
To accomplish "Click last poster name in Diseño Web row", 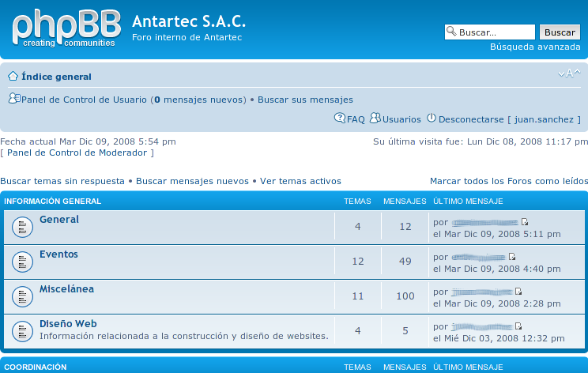I will [x=482, y=327].
